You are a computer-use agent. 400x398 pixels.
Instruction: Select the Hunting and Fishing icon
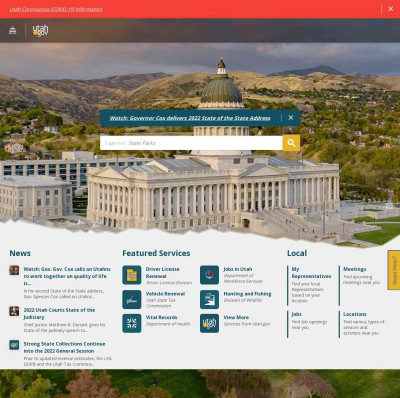[209, 299]
